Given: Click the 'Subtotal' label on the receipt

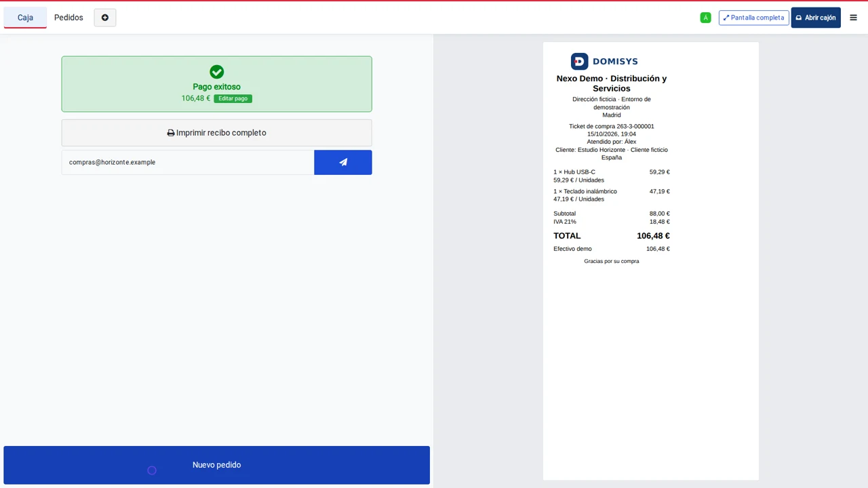Looking at the screenshot, I should [x=564, y=213].
